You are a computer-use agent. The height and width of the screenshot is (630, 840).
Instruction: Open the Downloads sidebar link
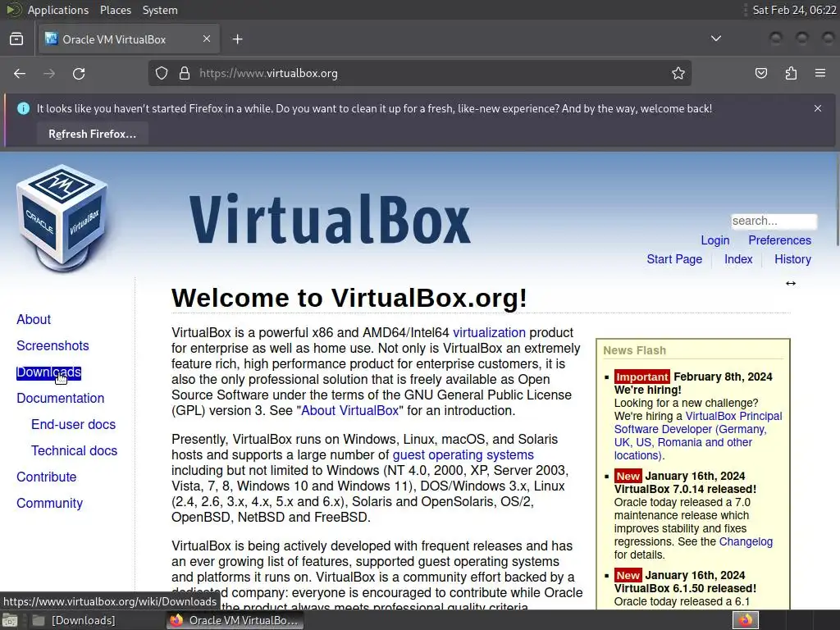click(48, 372)
